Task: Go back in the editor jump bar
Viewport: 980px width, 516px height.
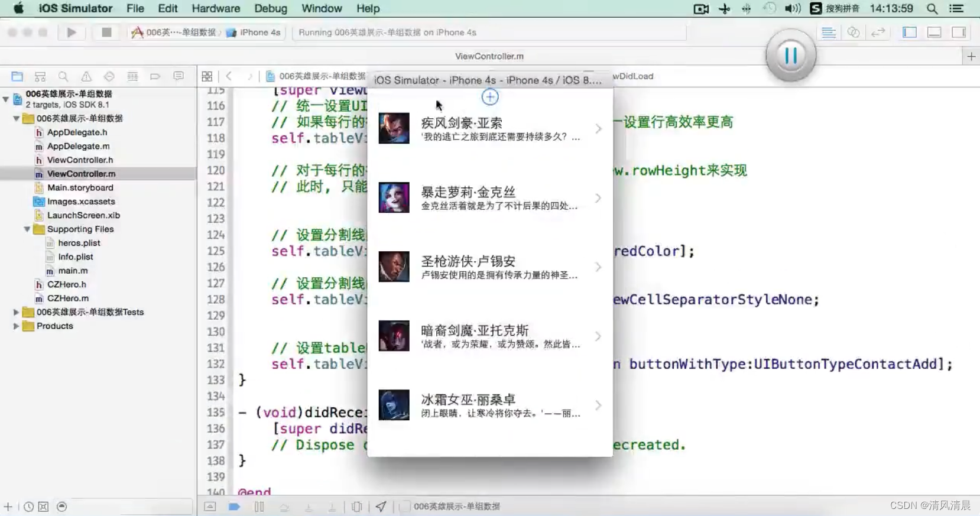Action: (x=229, y=76)
